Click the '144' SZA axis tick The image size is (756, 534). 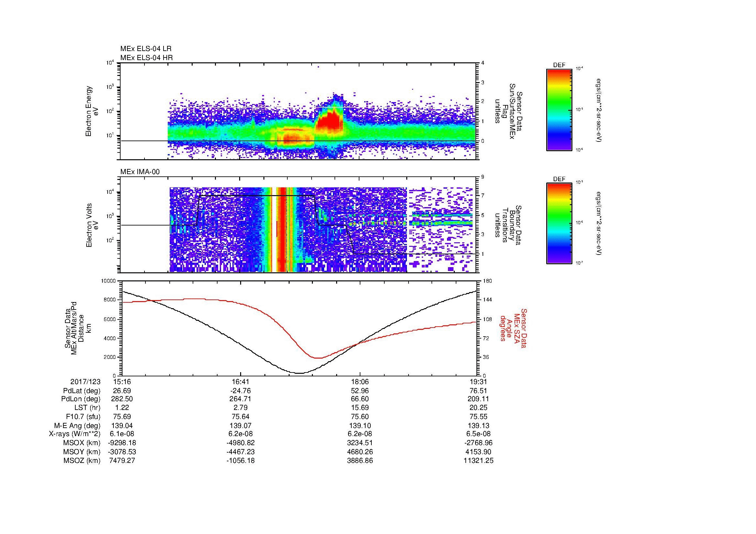[x=487, y=300]
